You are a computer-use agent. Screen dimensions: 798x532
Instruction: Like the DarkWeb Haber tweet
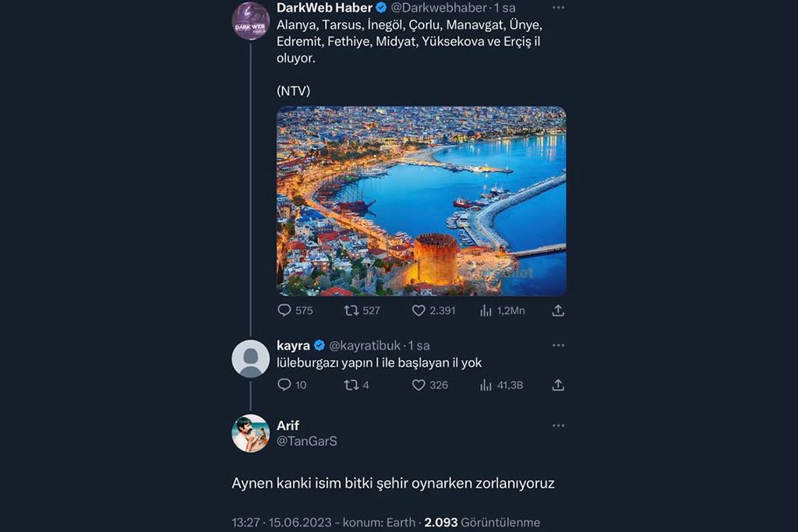[418, 310]
